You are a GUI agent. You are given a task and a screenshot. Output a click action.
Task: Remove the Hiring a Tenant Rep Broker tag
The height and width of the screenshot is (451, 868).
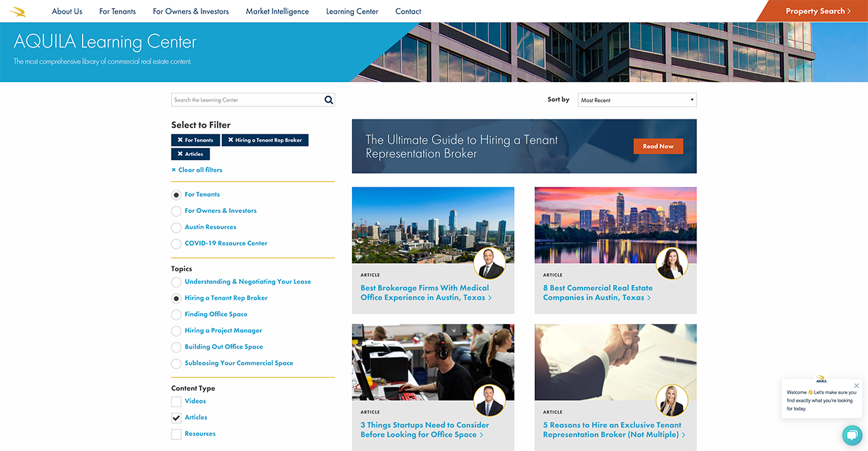pyautogui.click(x=231, y=140)
